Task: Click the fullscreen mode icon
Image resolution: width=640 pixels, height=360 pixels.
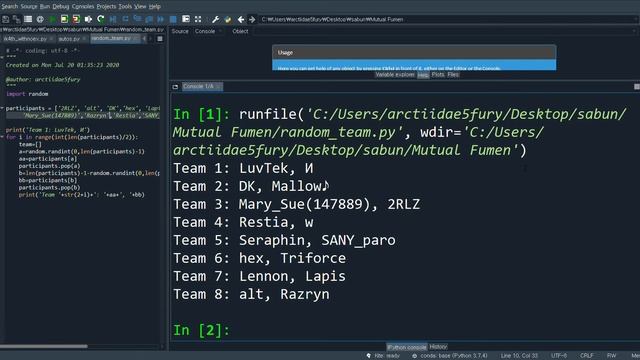Action: 198,19
